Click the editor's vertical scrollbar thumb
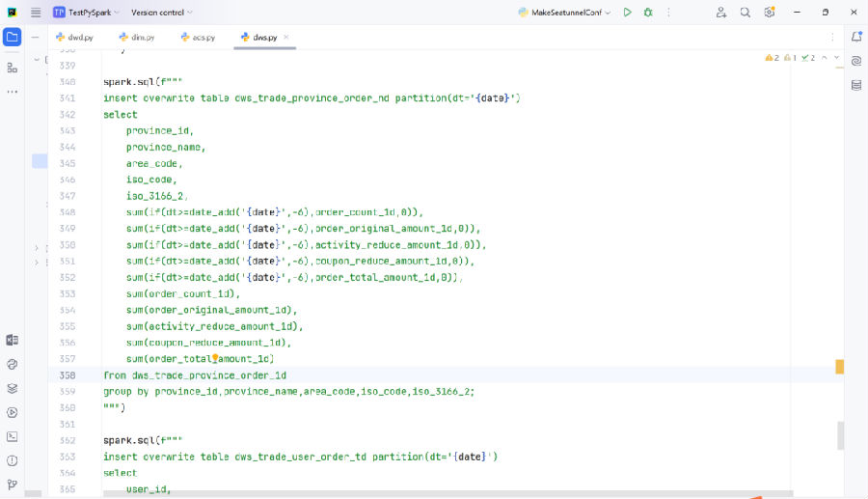The height and width of the screenshot is (499, 868). [840, 435]
